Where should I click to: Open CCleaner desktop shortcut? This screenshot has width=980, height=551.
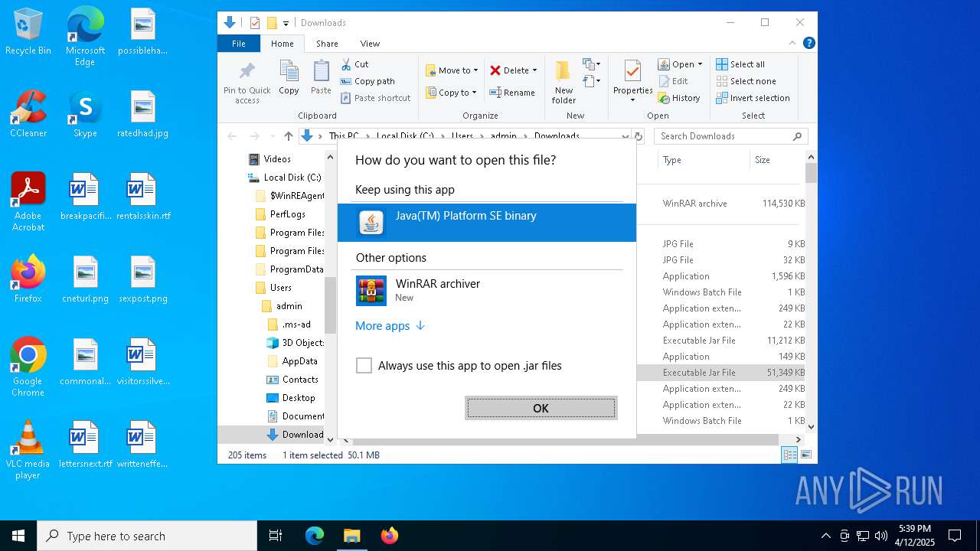[x=28, y=115]
